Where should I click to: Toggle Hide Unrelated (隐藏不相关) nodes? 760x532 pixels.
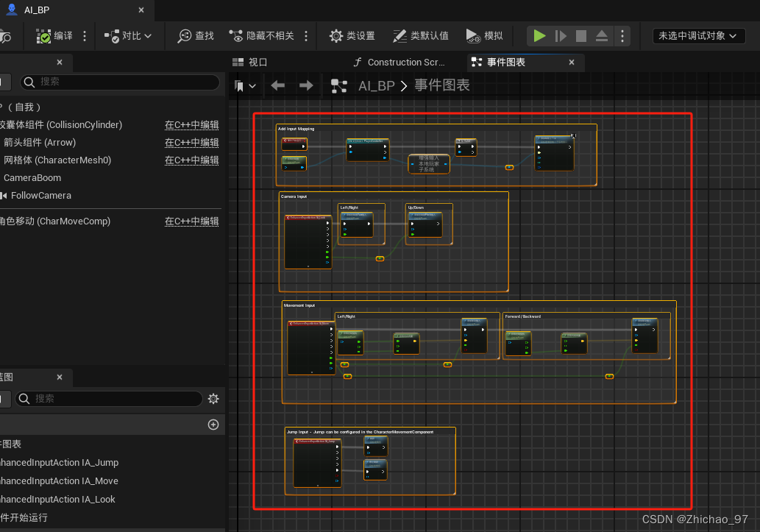click(x=261, y=36)
